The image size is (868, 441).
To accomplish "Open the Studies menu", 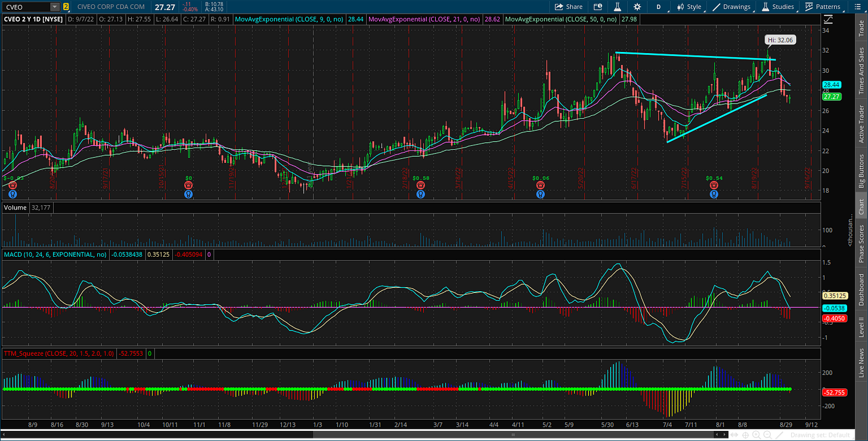I will pos(777,7).
